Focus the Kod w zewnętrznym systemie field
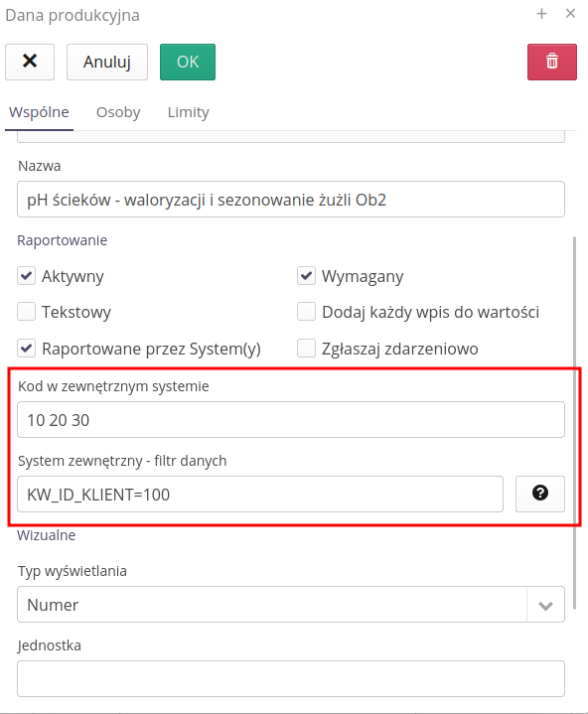 (x=291, y=420)
